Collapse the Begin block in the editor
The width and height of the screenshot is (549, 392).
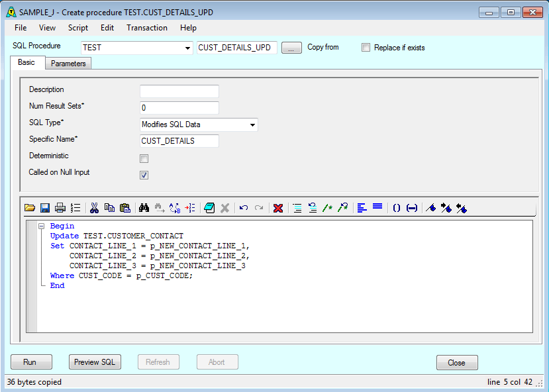[x=42, y=226]
